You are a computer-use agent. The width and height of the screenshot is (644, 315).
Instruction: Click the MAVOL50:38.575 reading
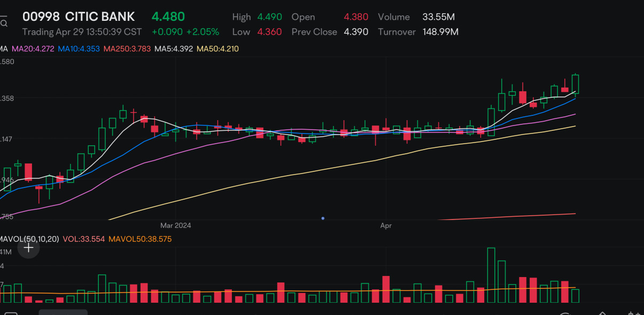click(140, 239)
